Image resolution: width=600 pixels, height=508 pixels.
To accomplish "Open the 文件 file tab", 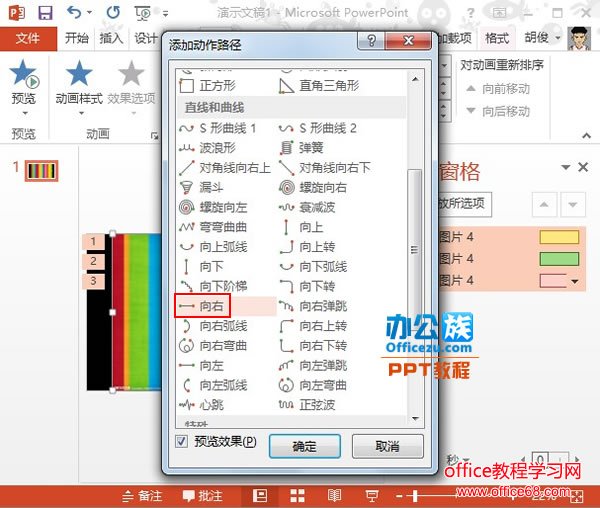I will pos(28,38).
